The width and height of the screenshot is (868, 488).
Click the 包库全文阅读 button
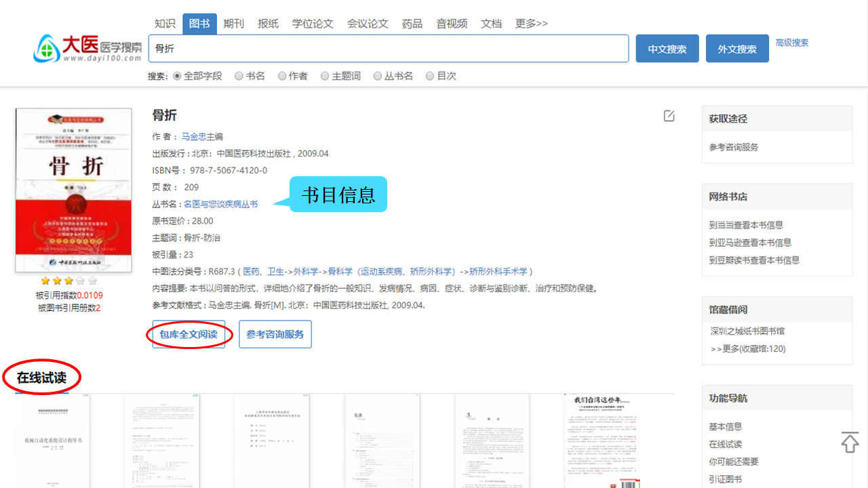point(189,334)
